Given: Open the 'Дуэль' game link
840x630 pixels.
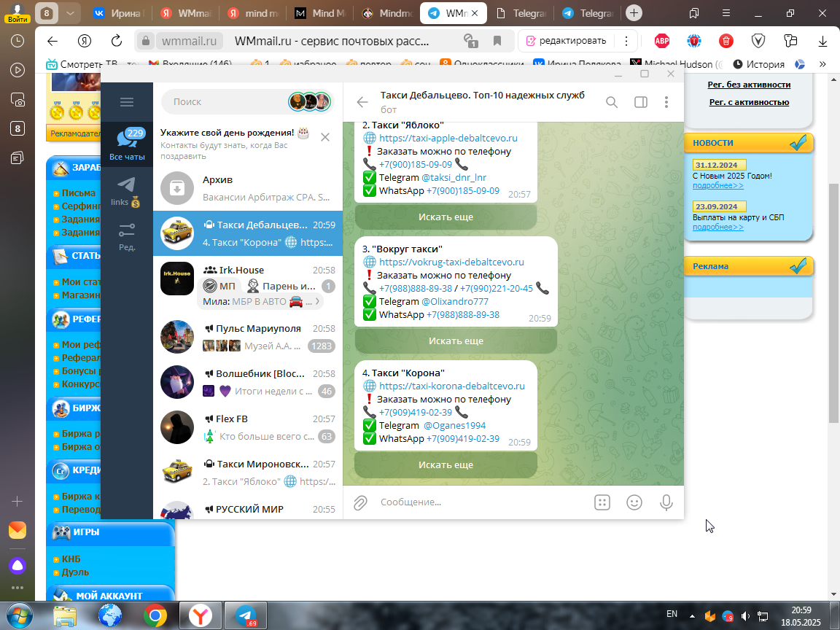Looking at the screenshot, I should [75, 572].
